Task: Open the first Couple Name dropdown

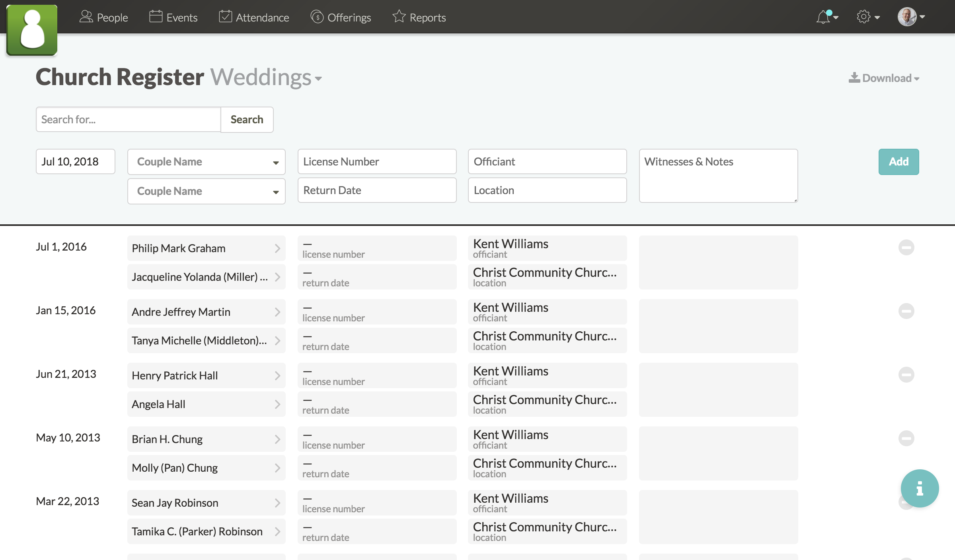Action: [206, 162]
